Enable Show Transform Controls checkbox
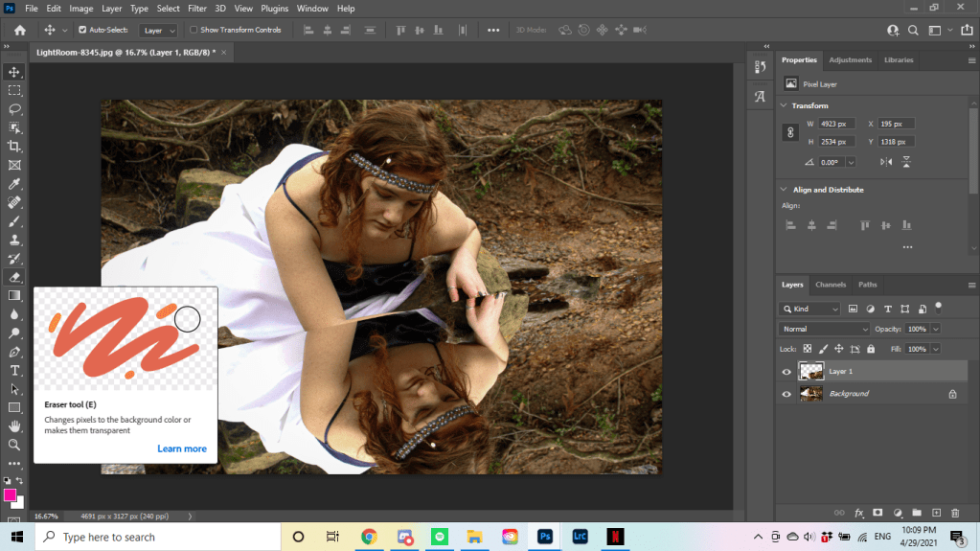This screenshot has width=980, height=551. [x=194, y=30]
